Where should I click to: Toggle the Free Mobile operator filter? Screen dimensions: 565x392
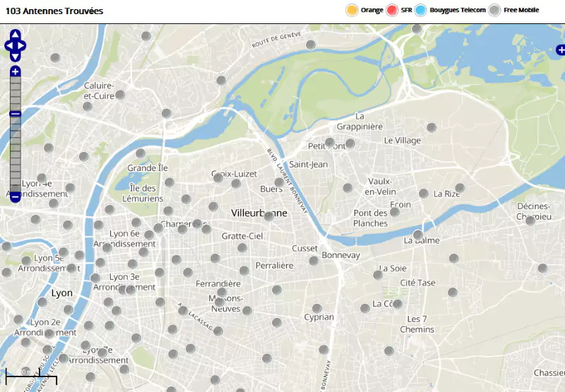pyautogui.click(x=495, y=10)
